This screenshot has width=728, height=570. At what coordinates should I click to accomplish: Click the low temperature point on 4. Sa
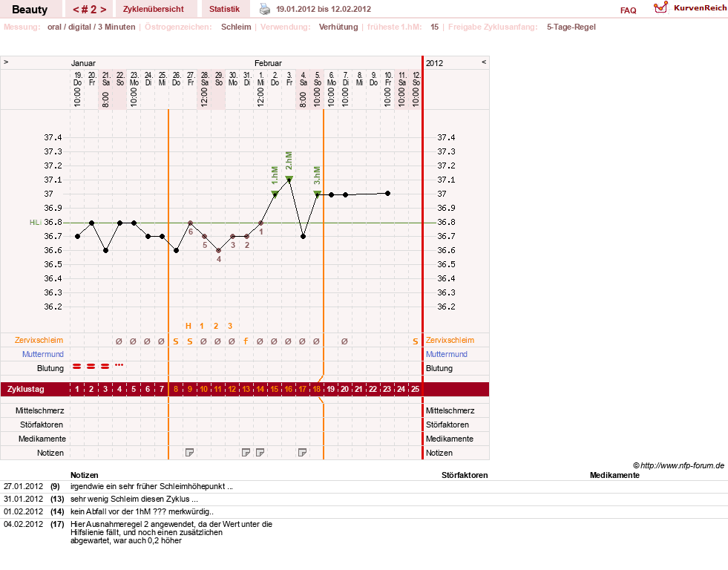(x=304, y=236)
